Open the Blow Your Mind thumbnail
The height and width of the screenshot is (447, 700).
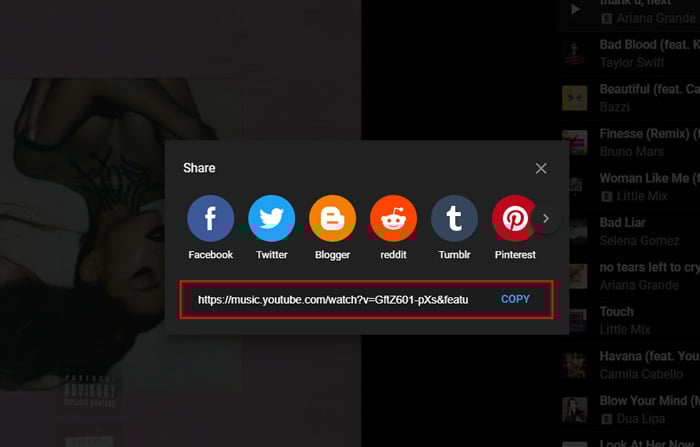574,409
